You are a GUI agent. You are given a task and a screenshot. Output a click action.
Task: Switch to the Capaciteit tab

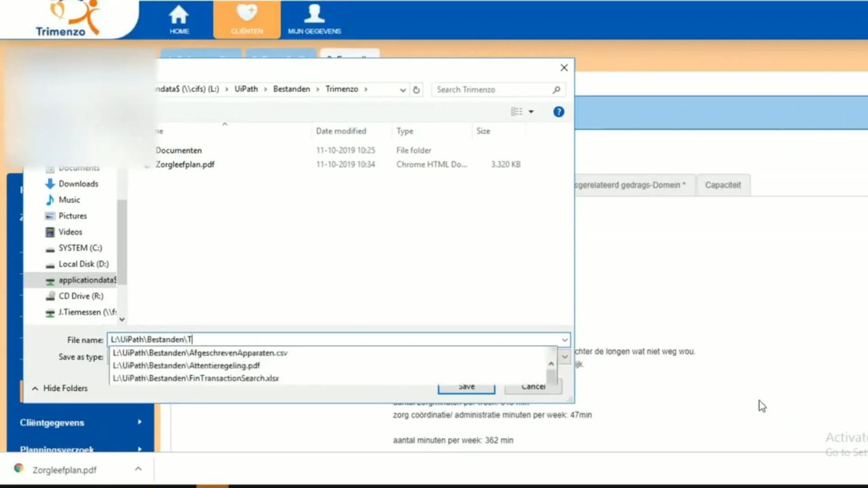pyautogui.click(x=723, y=185)
